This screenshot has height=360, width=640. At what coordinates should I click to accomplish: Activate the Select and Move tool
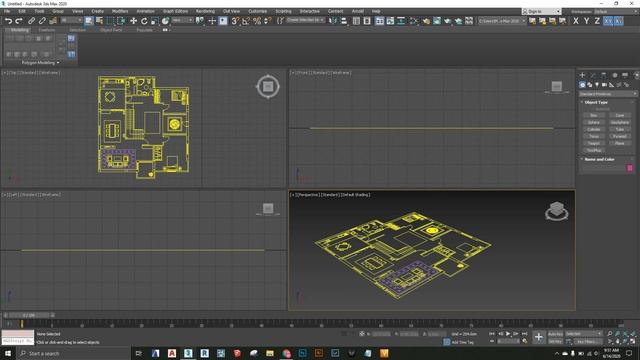pos(133,21)
